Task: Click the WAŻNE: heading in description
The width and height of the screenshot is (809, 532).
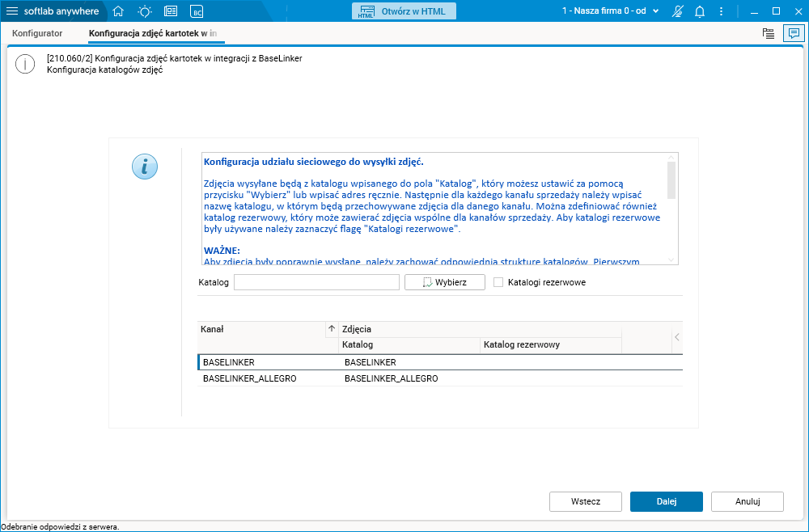Action: pos(222,251)
